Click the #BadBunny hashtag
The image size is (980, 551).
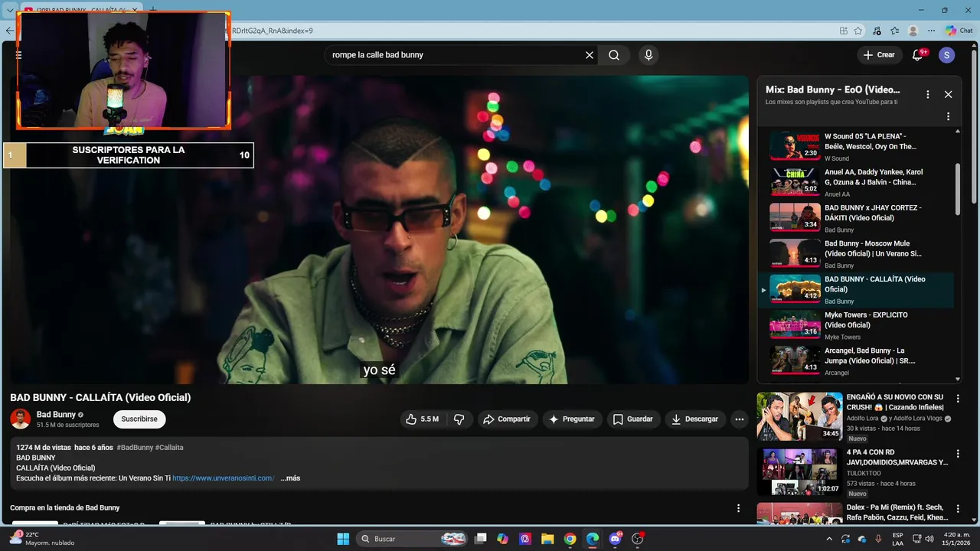click(x=135, y=448)
